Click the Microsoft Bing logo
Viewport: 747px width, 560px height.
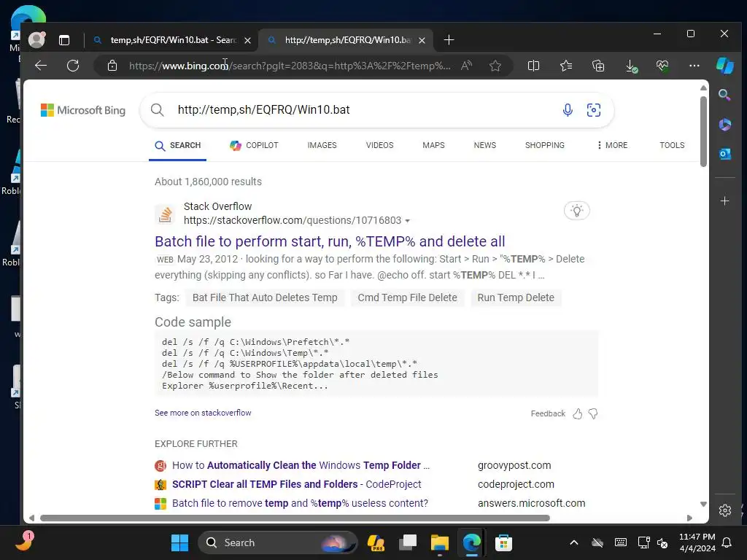pyautogui.click(x=83, y=110)
